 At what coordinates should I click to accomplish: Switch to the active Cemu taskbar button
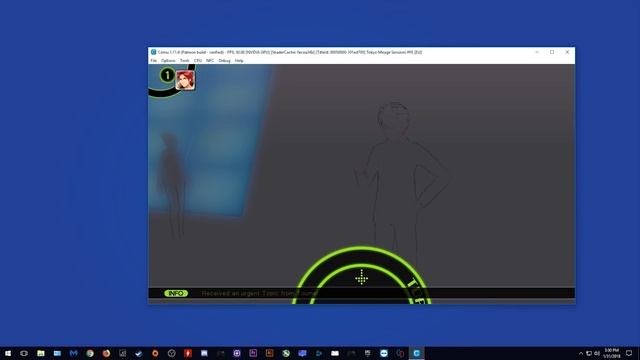coord(416,353)
